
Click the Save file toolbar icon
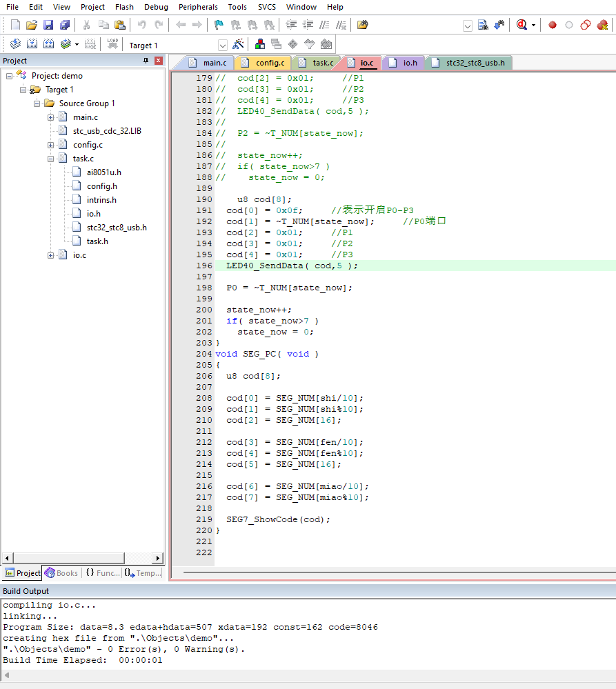[x=48, y=25]
